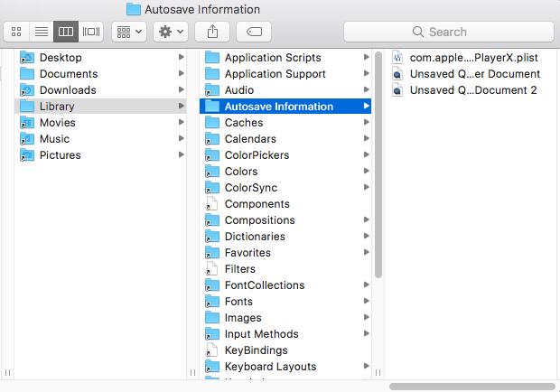Select the FontCollections row
This screenshot has height=392, width=560.
coord(285,285)
